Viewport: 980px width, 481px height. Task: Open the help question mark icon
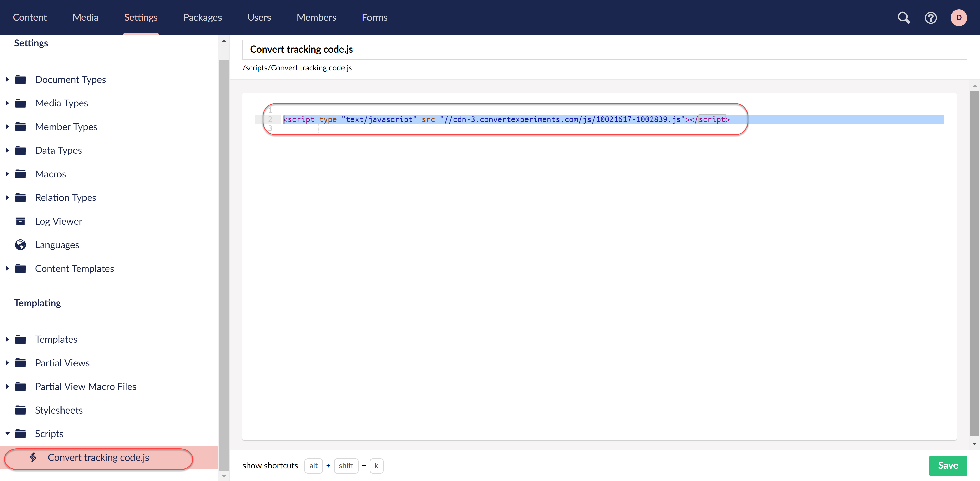coord(930,18)
